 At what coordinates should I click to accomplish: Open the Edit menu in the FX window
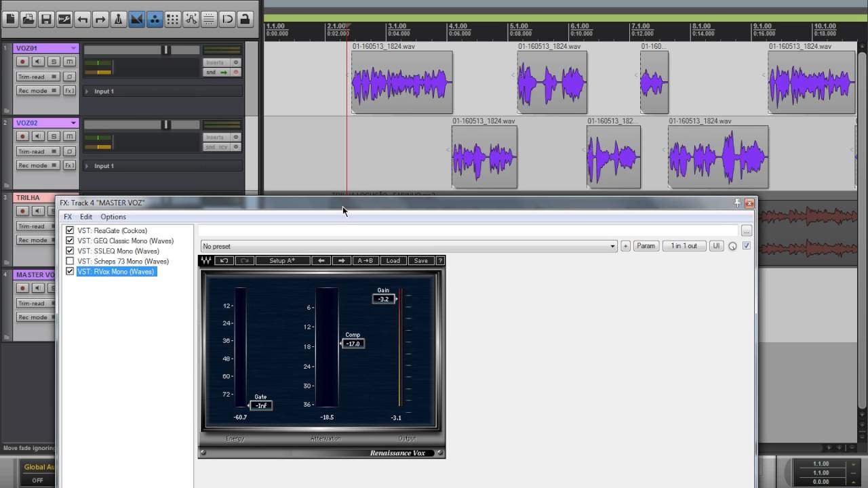(x=86, y=217)
